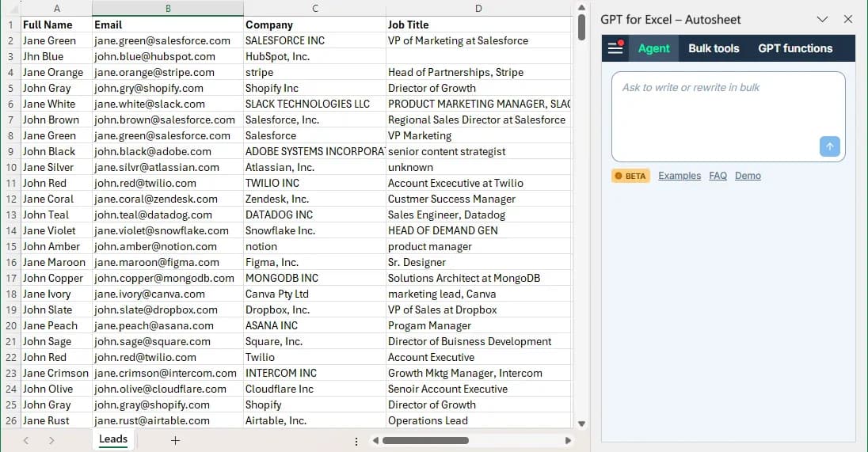This screenshot has width=868, height=452.
Task: Select cell 'HEAD OF DEMAND GEN'
Action: (478, 230)
